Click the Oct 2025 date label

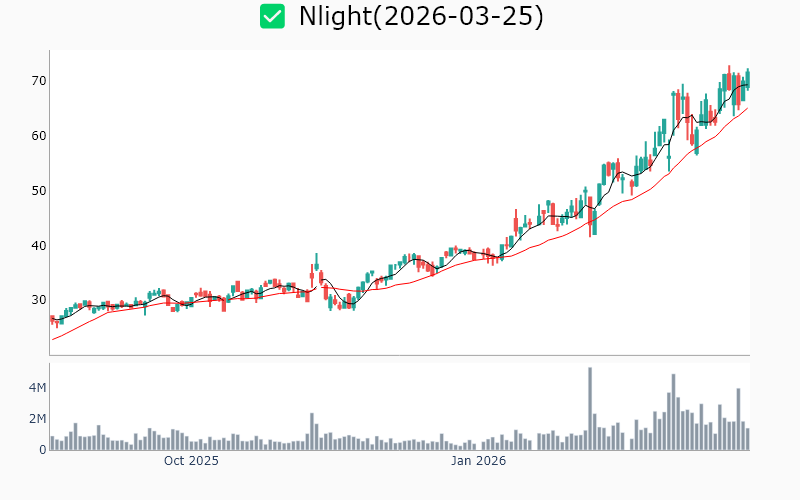point(191,461)
